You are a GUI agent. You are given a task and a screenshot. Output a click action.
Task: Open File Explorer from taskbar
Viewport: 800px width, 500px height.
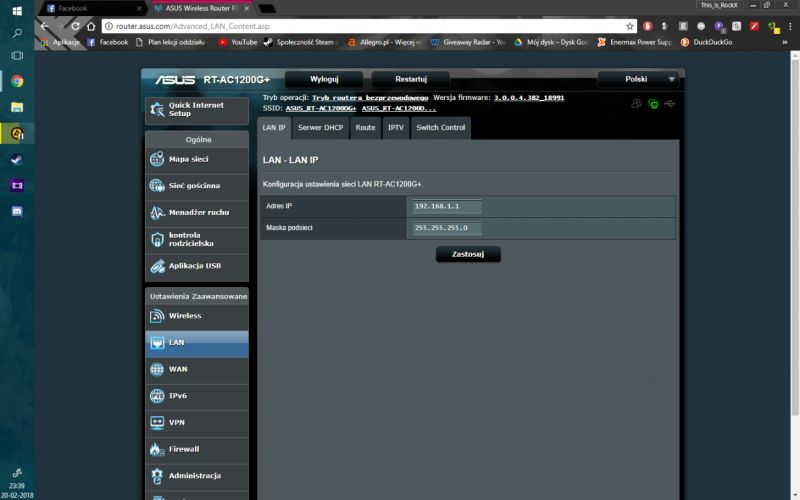(x=17, y=107)
